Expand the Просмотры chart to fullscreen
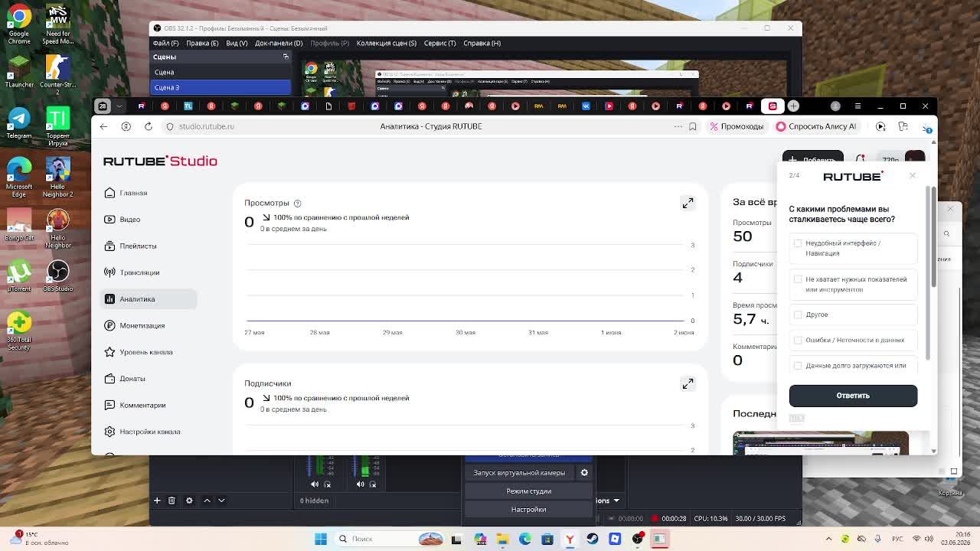The width and height of the screenshot is (980, 551). [688, 203]
